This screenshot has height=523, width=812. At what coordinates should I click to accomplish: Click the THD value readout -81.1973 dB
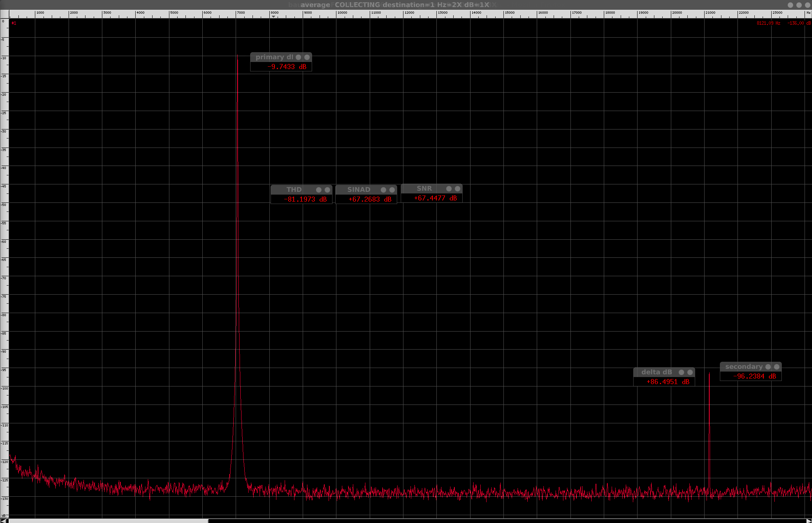305,199
